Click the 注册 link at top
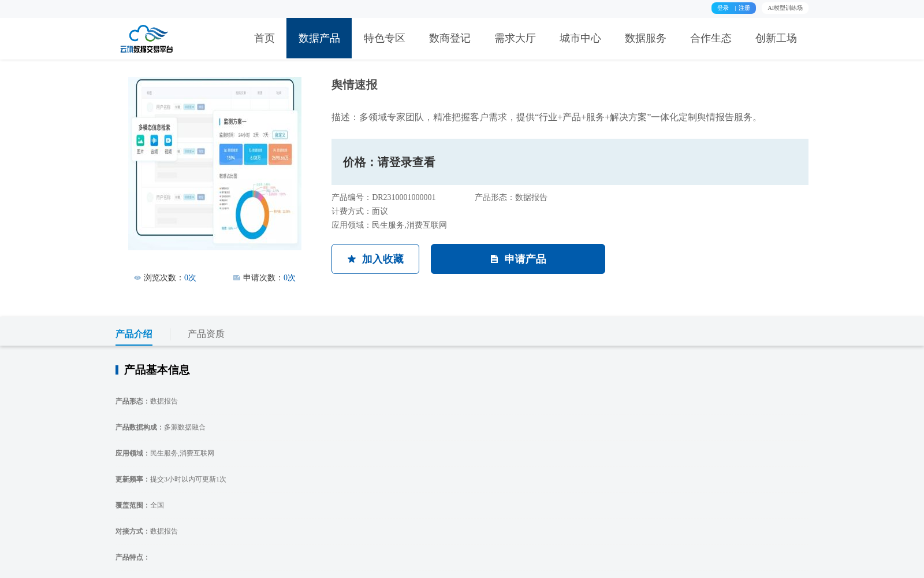The height and width of the screenshot is (578, 924). (x=744, y=8)
